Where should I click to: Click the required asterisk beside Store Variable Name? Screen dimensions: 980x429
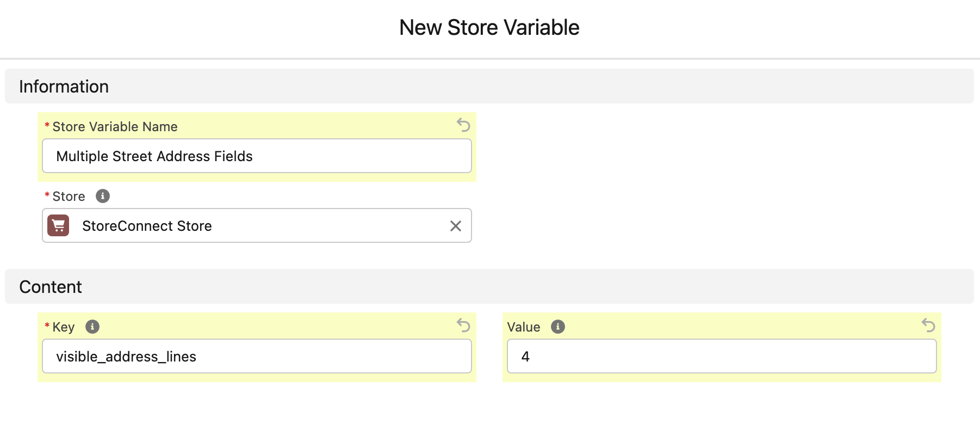pos(46,126)
